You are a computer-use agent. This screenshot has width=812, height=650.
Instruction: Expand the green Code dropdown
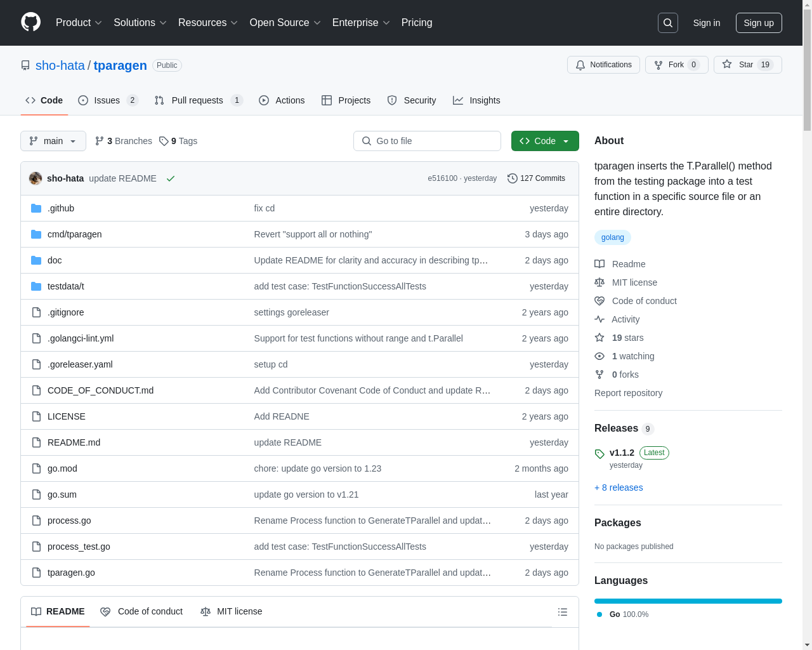(x=545, y=141)
